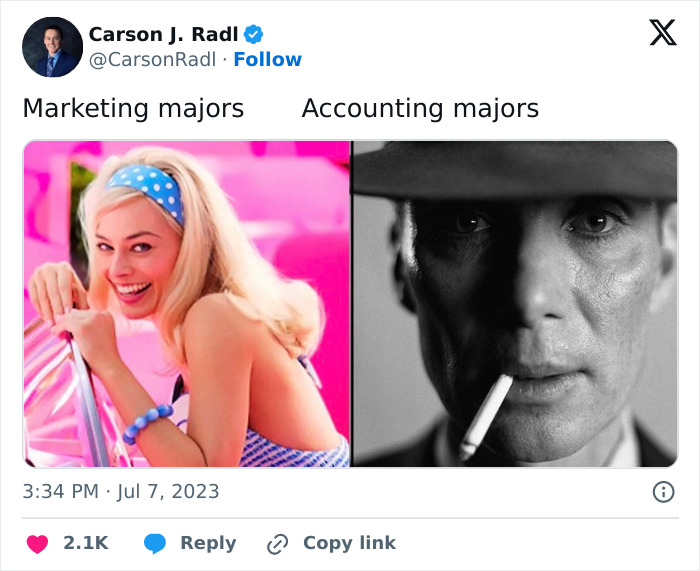Click the Accounting majors caption text
700x571 pixels.
click(x=420, y=108)
